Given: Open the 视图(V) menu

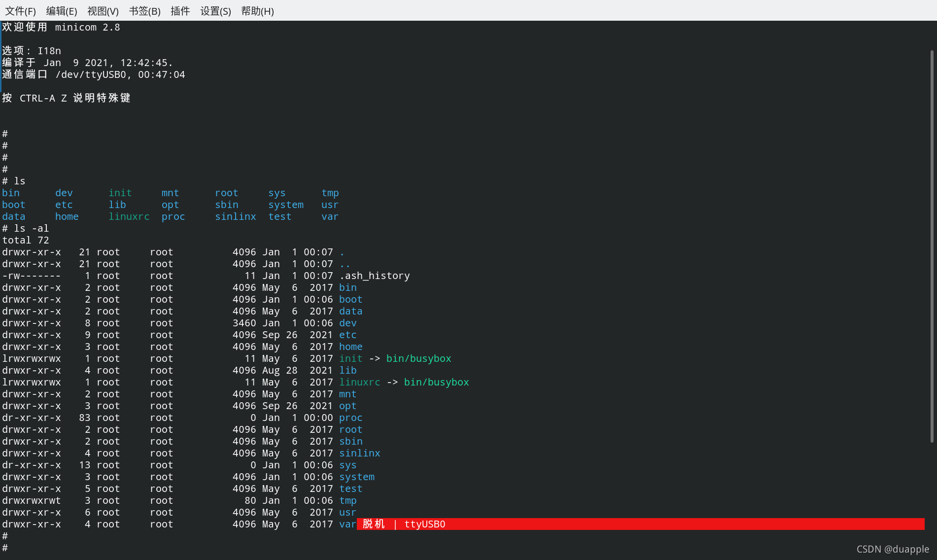Looking at the screenshot, I should (x=103, y=11).
